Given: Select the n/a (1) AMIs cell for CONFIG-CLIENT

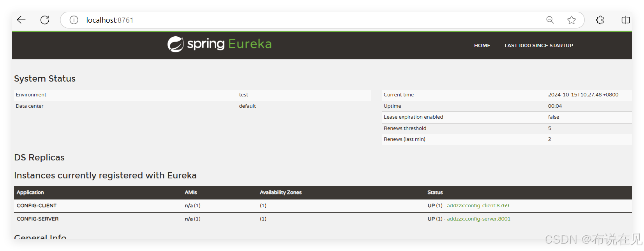Looking at the screenshot, I should pos(192,206).
